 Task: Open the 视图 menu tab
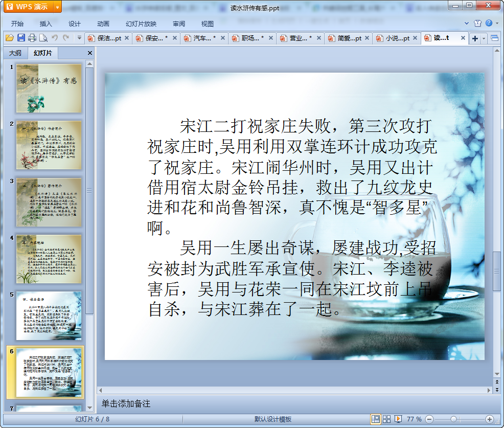pos(208,24)
